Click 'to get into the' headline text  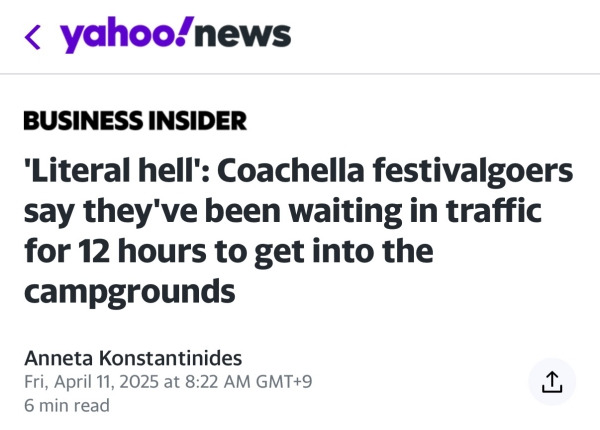324,251
